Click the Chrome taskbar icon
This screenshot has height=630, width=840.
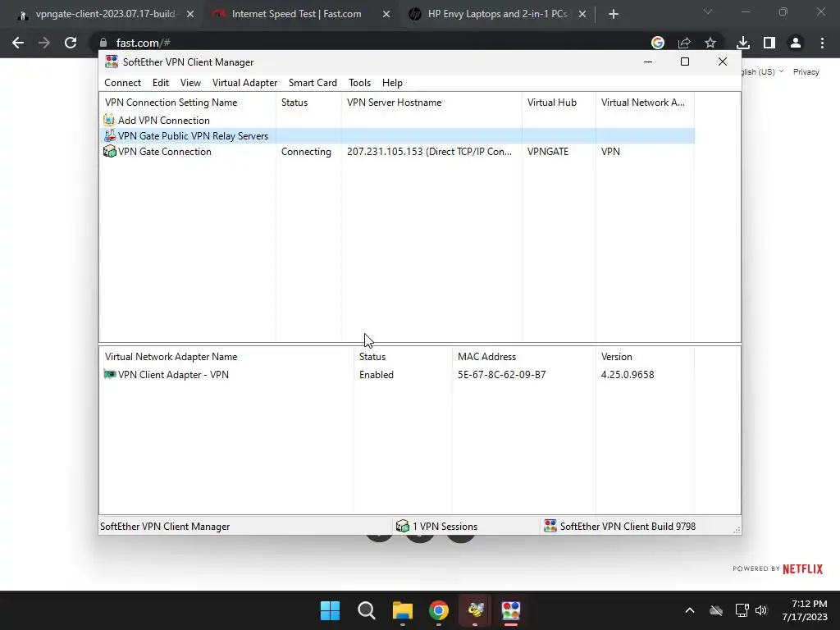(439, 610)
